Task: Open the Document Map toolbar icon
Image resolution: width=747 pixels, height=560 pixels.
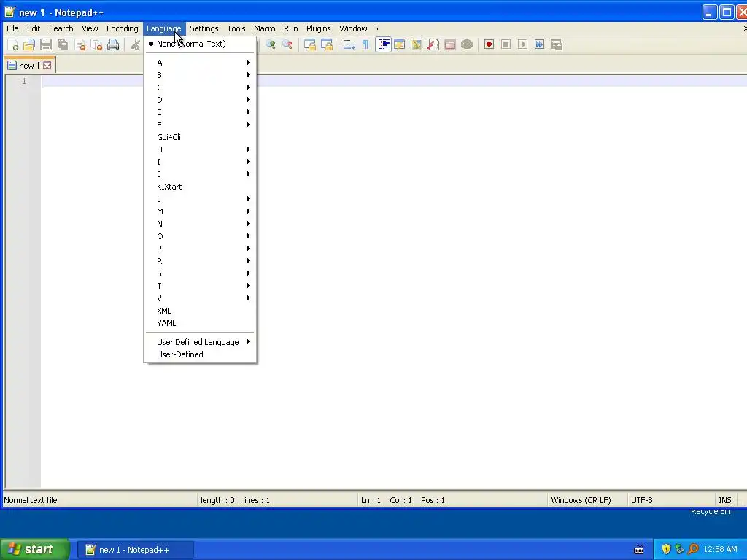Action: [417, 44]
